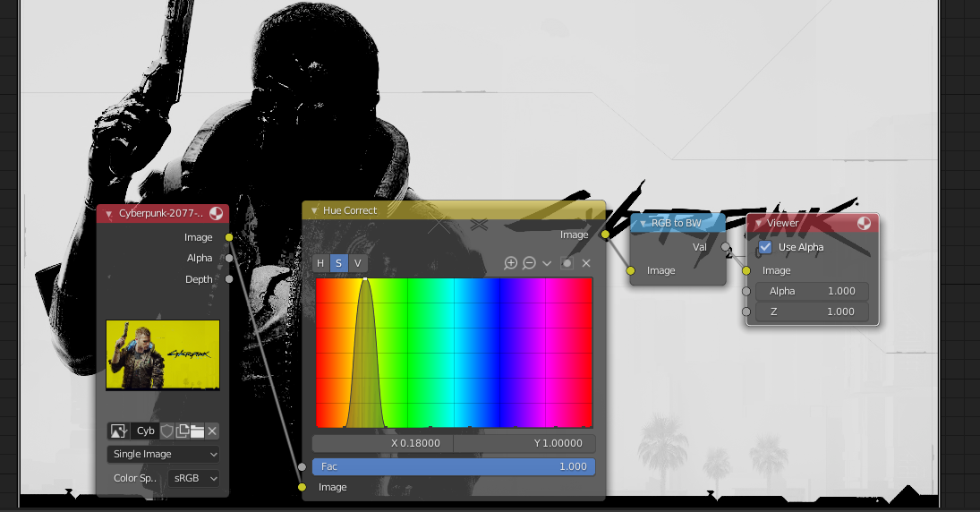This screenshot has width=980, height=512.
Task: Click the X 0.18000 coordinate field
Action: [383, 443]
